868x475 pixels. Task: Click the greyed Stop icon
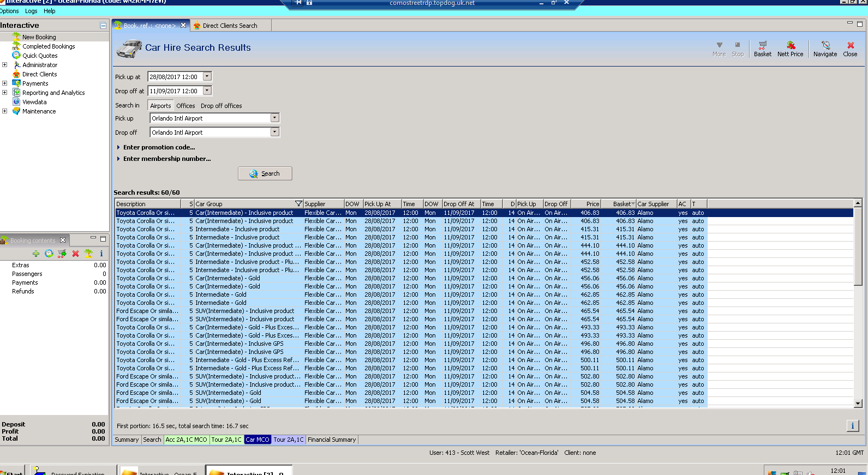[738, 45]
